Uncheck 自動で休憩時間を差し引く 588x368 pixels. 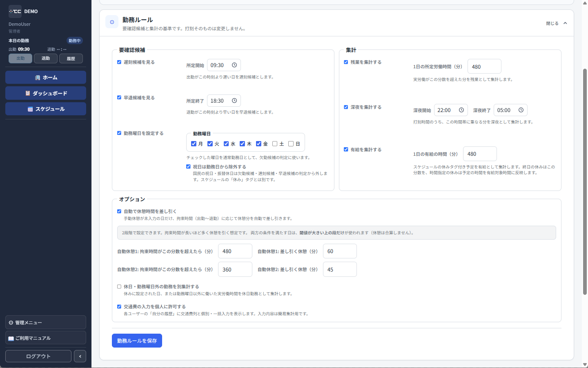(x=119, y=211)
